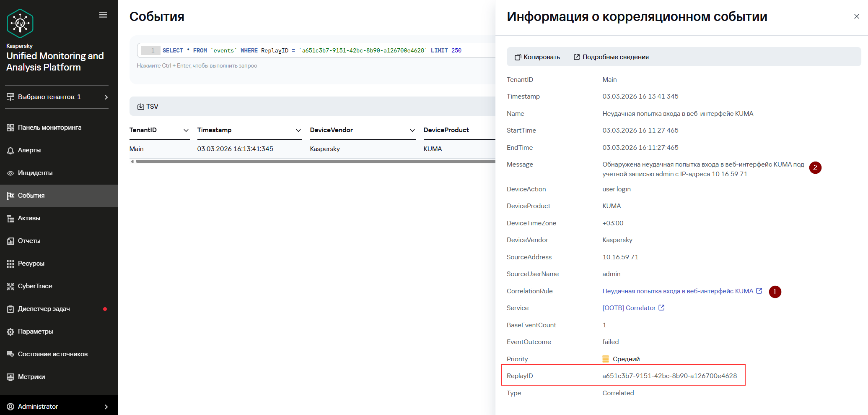This screenshot has height=415, width=868.
Task: Open Состояние источников
Action: 59,354
